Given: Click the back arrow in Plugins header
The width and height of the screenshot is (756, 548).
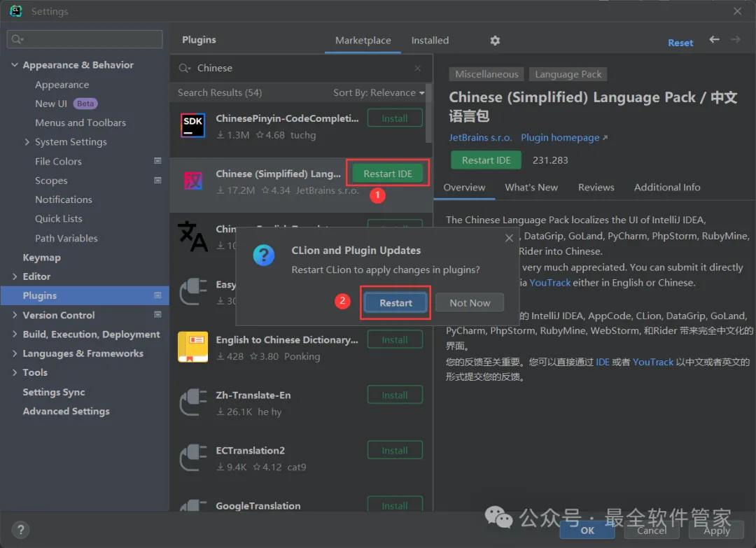Looking at the screenshot, I should [x=714, y=39].
